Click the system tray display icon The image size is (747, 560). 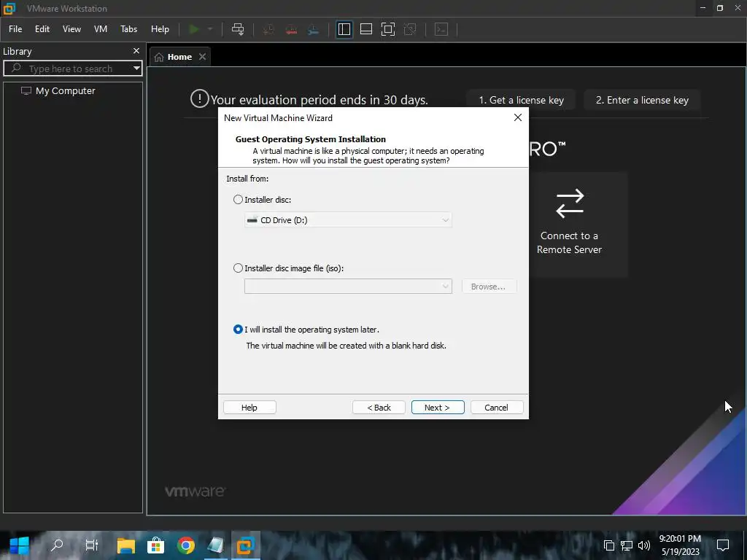pyautogui.click(x=609, y=545)
